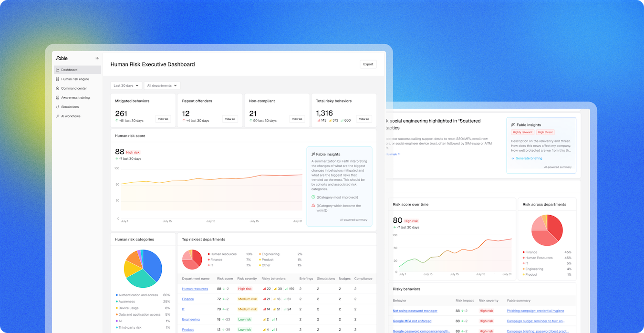Click the Export button

(368, 64)
